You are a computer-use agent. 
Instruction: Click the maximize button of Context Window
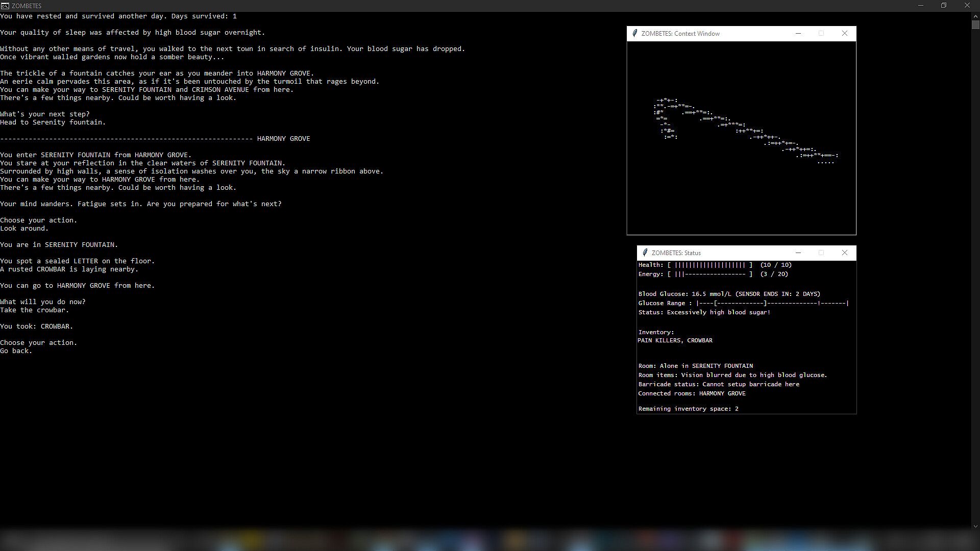coord(821,34)
